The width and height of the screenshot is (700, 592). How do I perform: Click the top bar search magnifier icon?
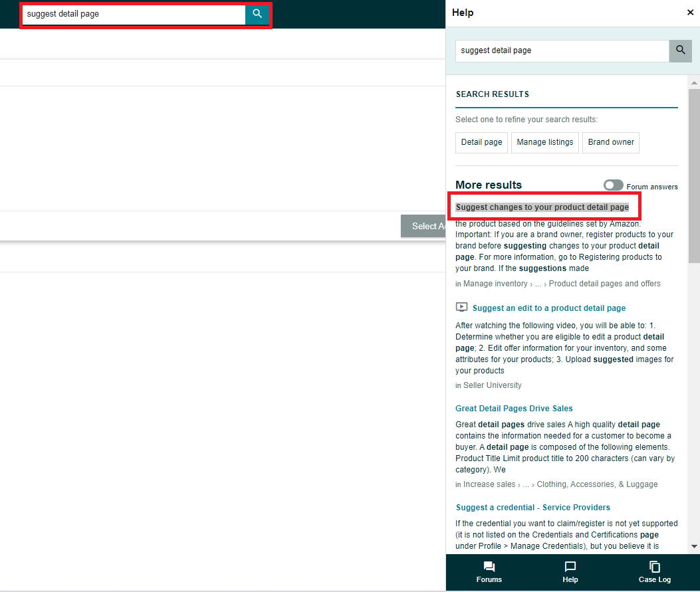(257, 14)
